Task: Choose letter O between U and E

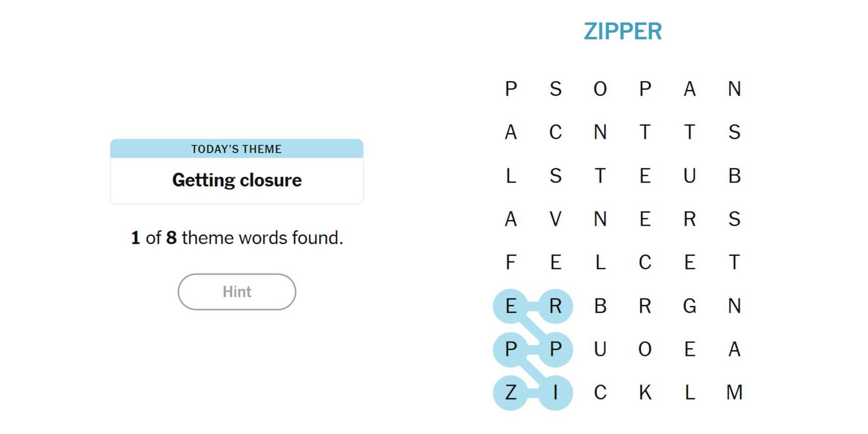Action: (x=645, y=349)
